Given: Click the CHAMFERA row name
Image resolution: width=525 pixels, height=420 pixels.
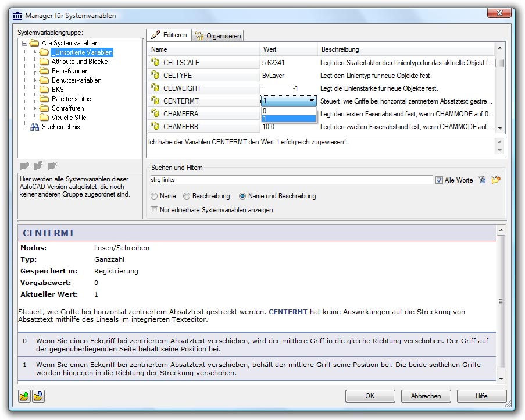Looking at the screenshot, I should [x=181, y=114].
